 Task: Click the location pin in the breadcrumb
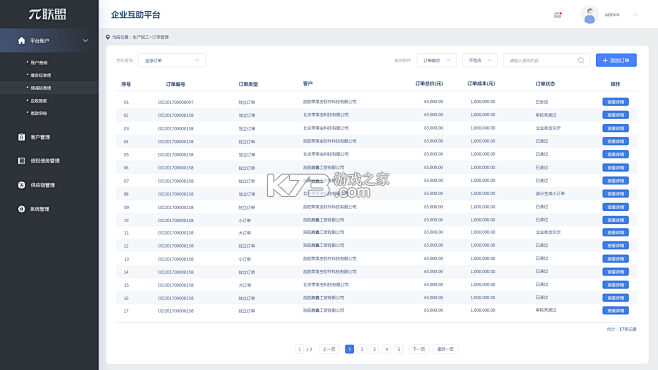108,37
